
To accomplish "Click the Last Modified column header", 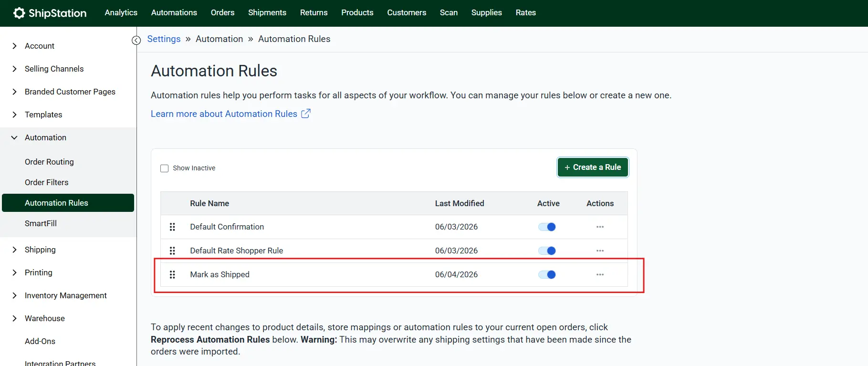I will [460, 204].
